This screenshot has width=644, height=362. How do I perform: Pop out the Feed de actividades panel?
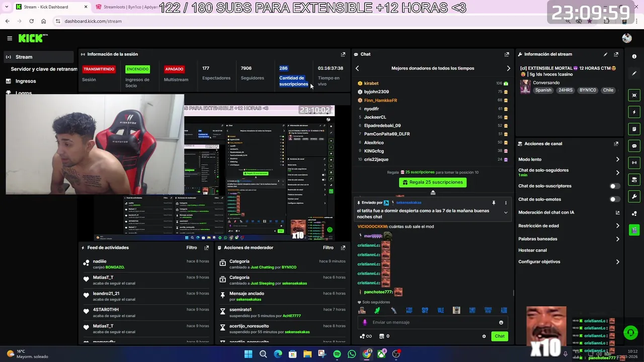(x=206, y=248)
